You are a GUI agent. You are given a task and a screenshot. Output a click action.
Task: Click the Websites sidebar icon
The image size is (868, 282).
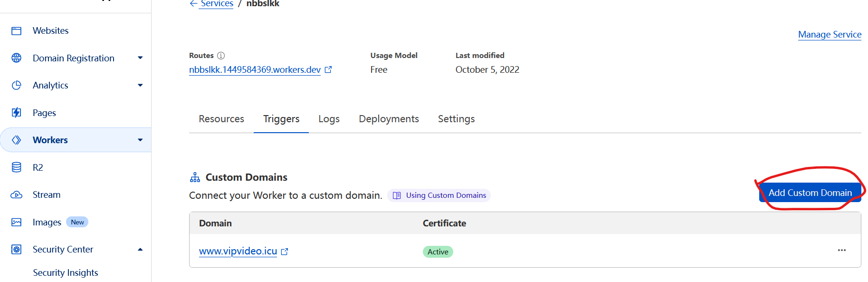tap(17, 31)
